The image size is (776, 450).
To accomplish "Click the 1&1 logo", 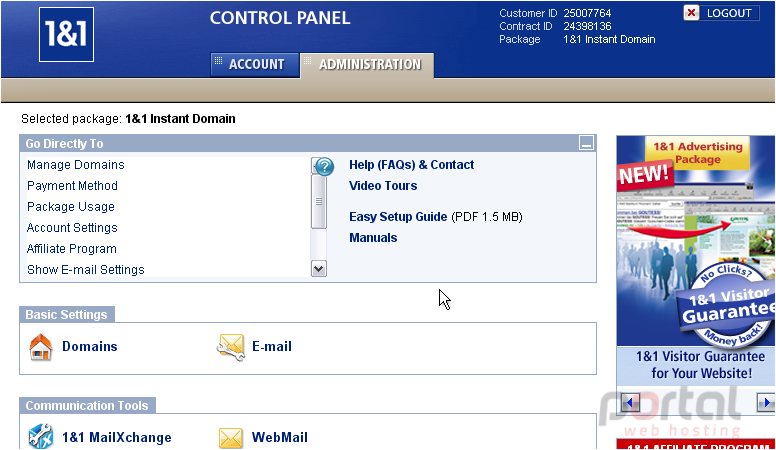I will coord(66,35).
